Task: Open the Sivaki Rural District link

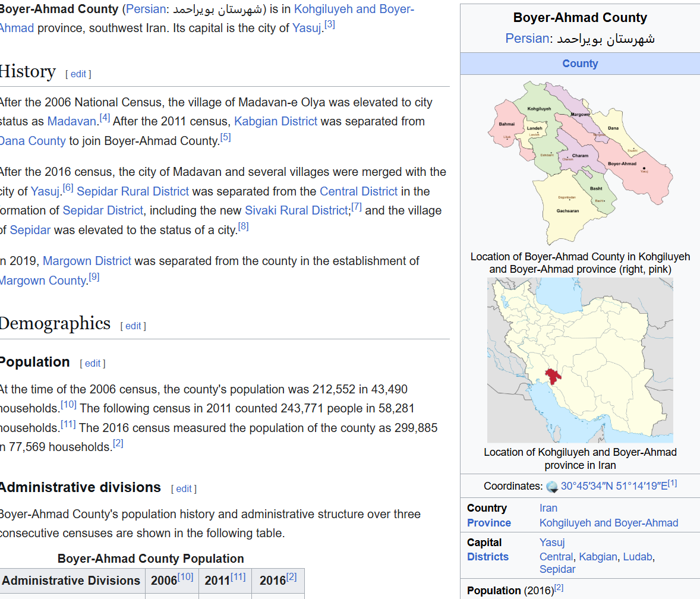Action: coord(296,210)
